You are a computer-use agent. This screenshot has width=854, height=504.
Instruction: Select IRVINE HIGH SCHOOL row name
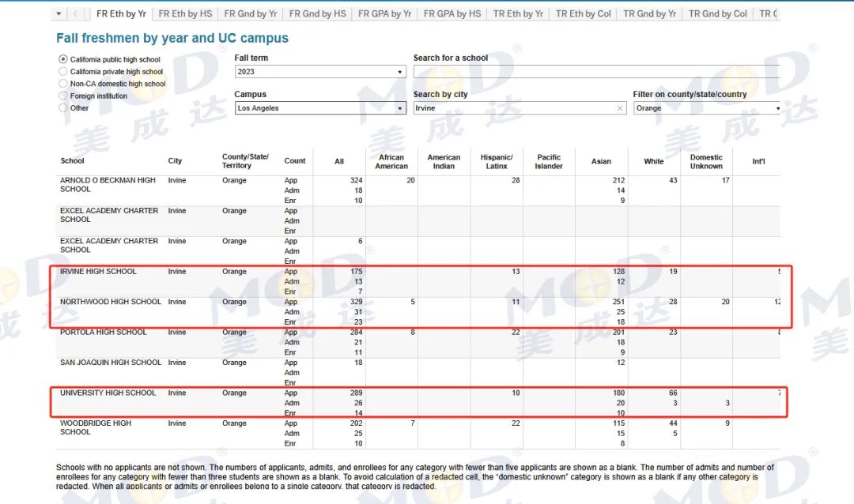tap(98, 271)
